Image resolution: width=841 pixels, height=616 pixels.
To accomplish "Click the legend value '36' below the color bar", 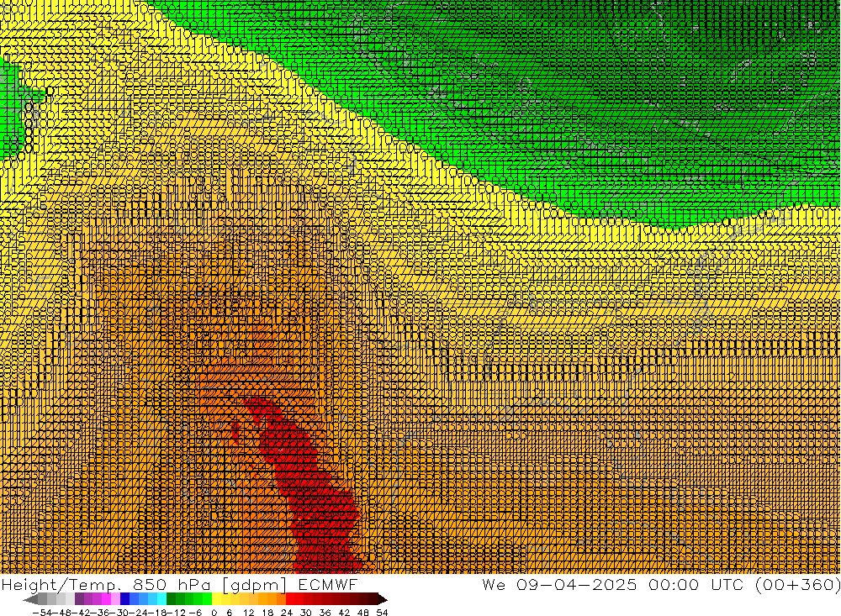I will click(325, 613).
